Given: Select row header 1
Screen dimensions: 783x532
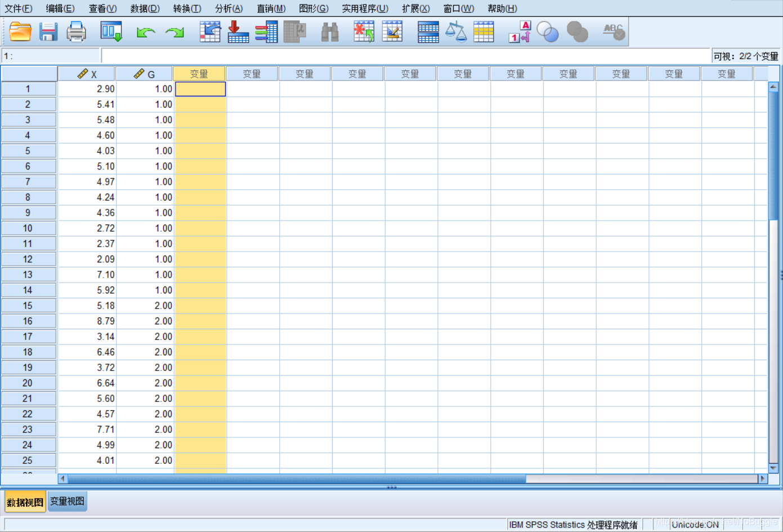Looking at the screenshot, I should tap(28, 89).
